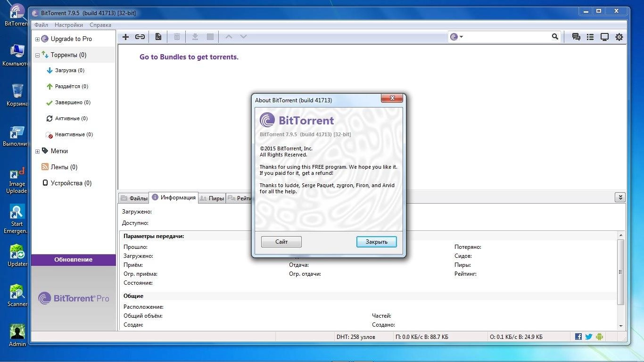Click upload speed status О: 0.1 КБ/с

516,337
